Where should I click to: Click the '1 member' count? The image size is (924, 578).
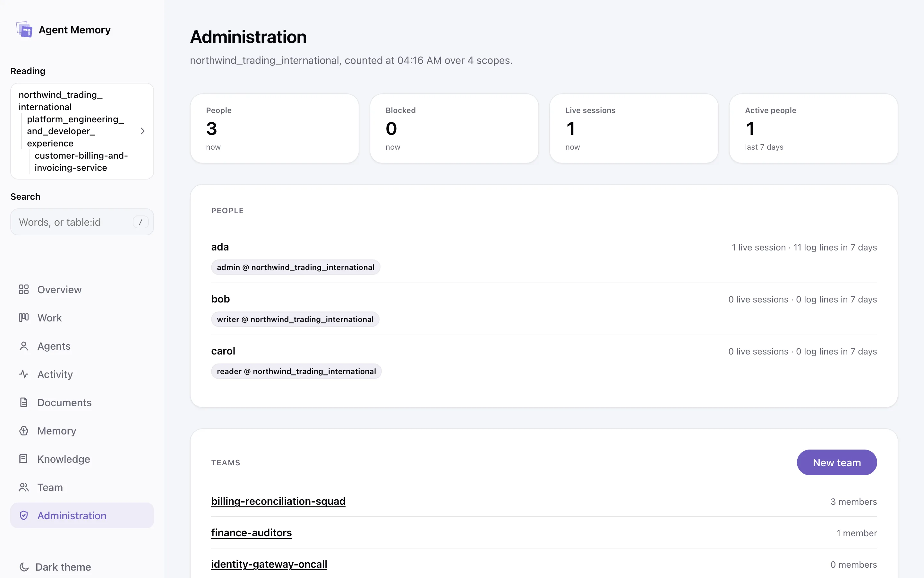(x=856, y=533)
